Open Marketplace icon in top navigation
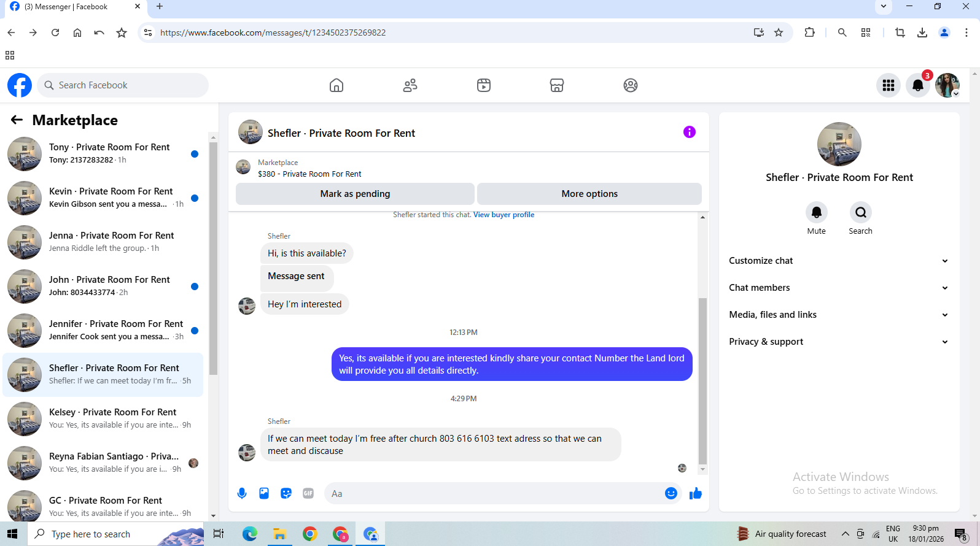Screen dimensions: 980x546 pyautogui.click(x=557, y=85)
